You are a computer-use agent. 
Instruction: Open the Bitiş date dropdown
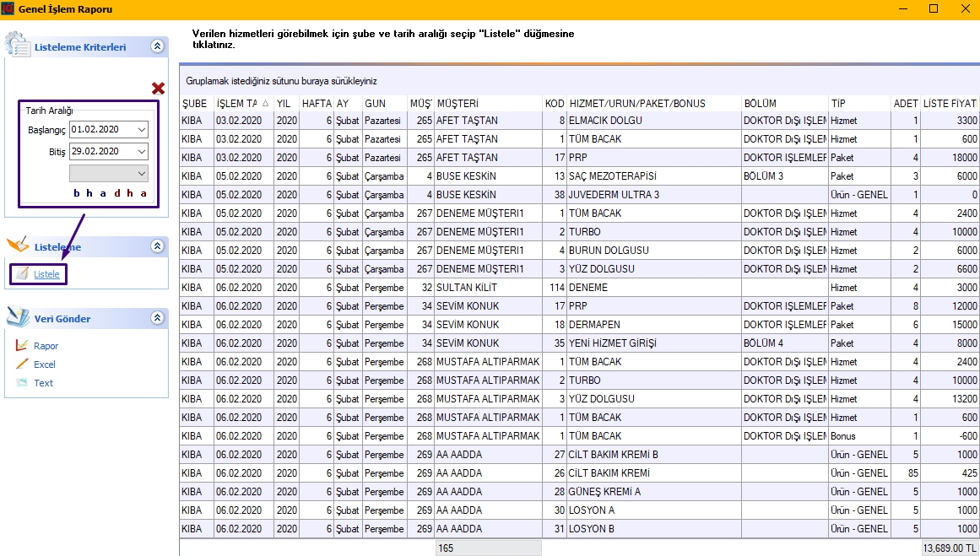coord(141,152)
